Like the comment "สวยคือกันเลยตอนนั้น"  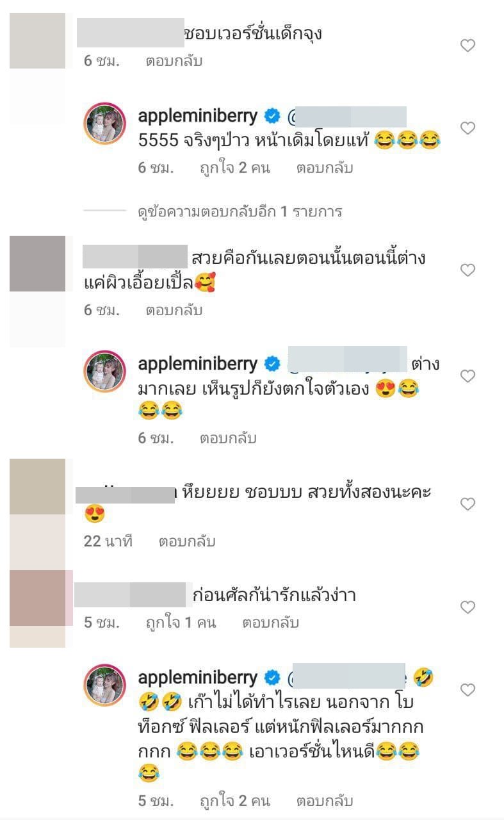468,270
